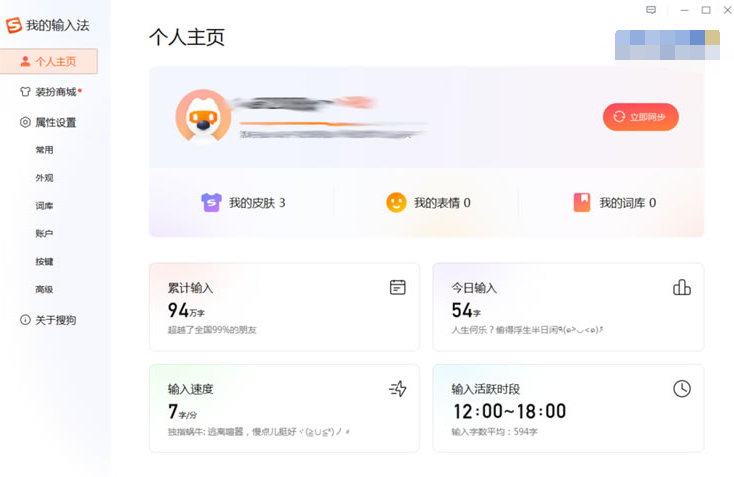The width and height of the screenshot is (734, 477).
Task: Click the orange smiley face icon
Action: 396,203
